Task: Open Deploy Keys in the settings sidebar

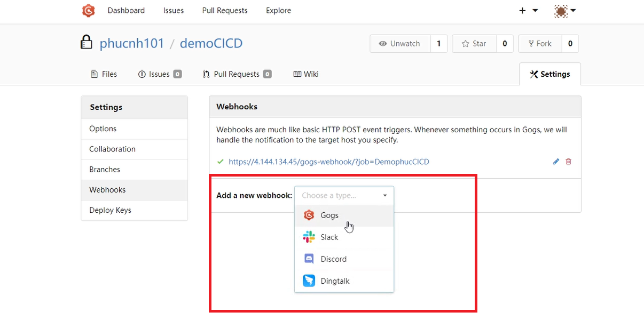Action: coord(135,210)
